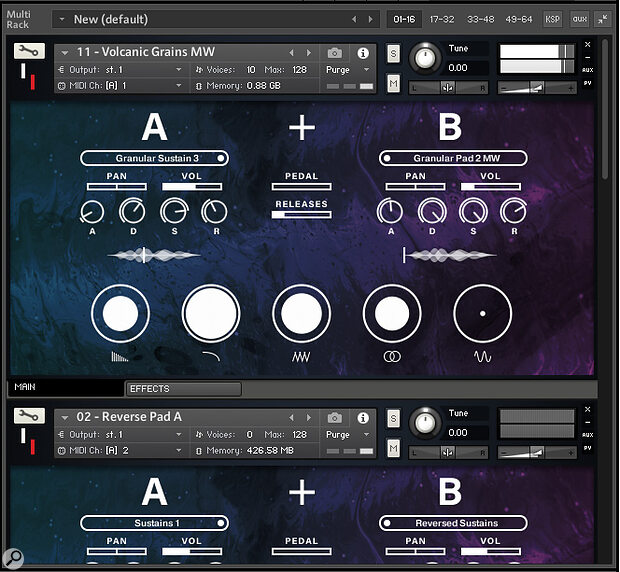This screenshot has width=620, height=572.
Task: Click the zigzag waveform icon under the middle big knob
Action: pos(301,357)
